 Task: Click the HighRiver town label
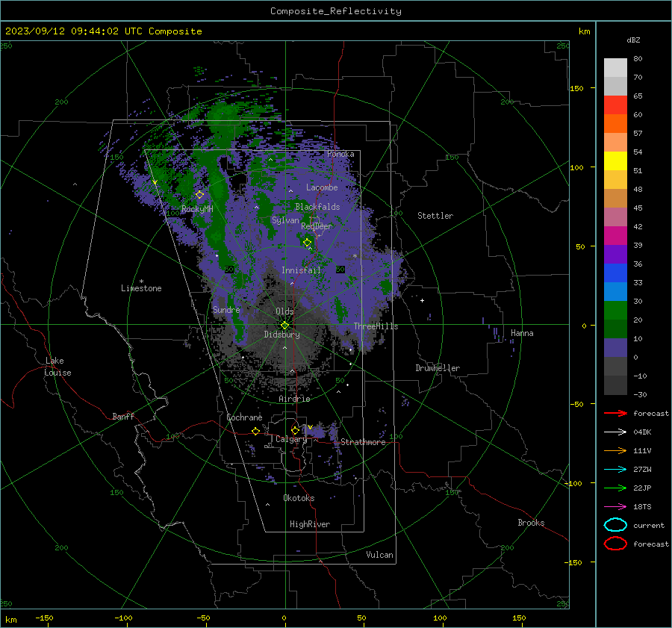pyautogui.click(x=310, y=524)
